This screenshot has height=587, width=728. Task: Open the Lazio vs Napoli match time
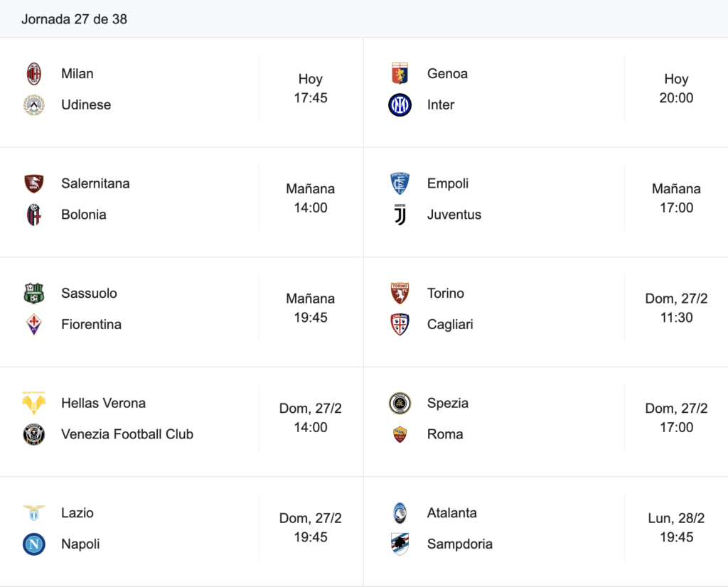(311, 527)
